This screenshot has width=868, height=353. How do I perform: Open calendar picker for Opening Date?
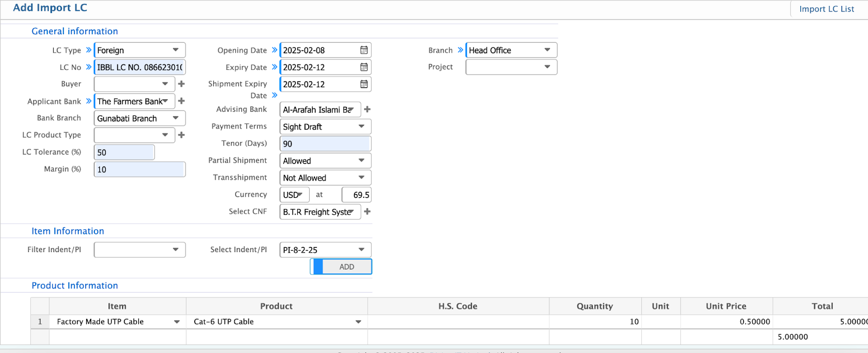[364, 50]
